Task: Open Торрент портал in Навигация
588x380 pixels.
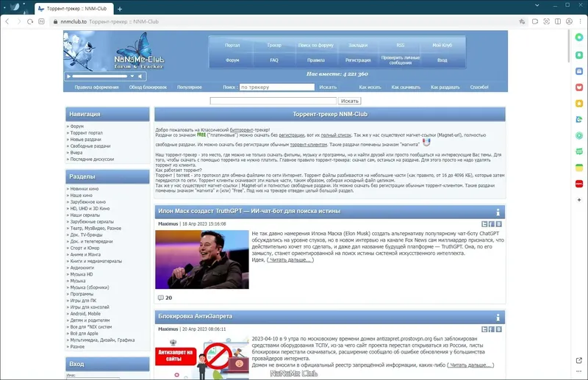Action: 86,133
